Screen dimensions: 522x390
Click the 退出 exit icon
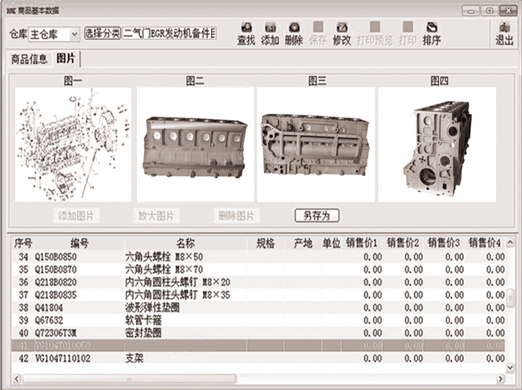coord(504,34)
